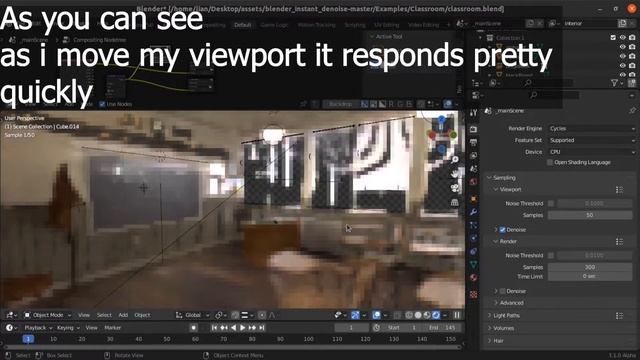640x360 pixels.
Task: Open Viewport sampling presets list icon
Action: tap(619, 190)
